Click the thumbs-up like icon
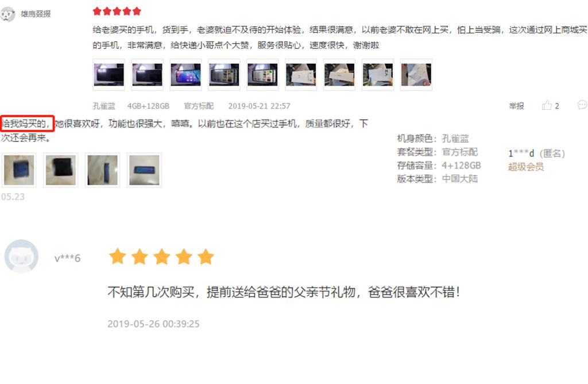This screenshot has width=588, height=384. [547, 105]
